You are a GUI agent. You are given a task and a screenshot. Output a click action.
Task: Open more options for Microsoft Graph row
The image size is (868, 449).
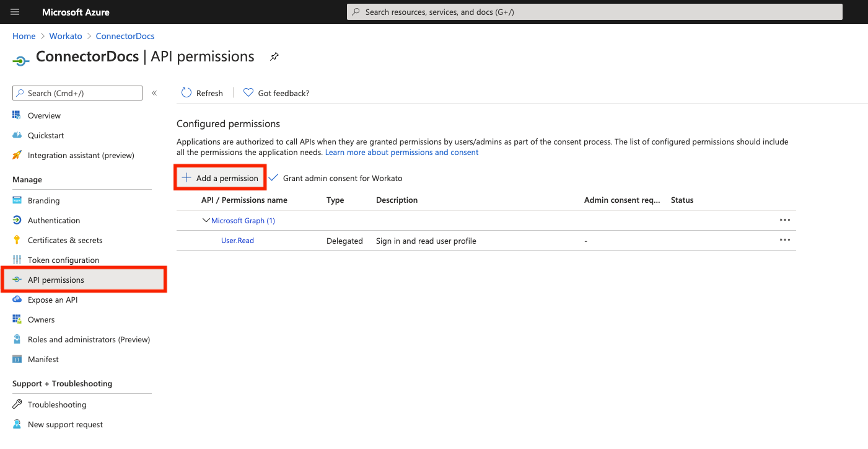click(784, 220)
